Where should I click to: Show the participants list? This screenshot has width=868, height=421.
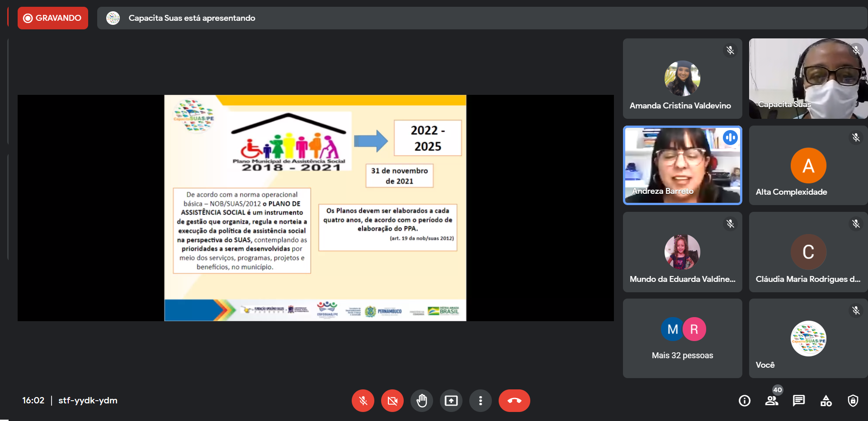[x=771, y=401]
